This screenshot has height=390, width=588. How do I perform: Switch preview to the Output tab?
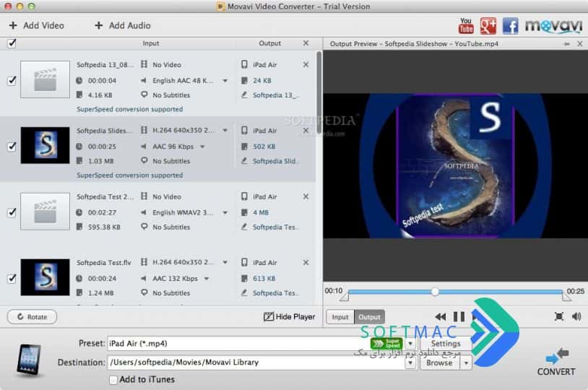click(369, 317)
